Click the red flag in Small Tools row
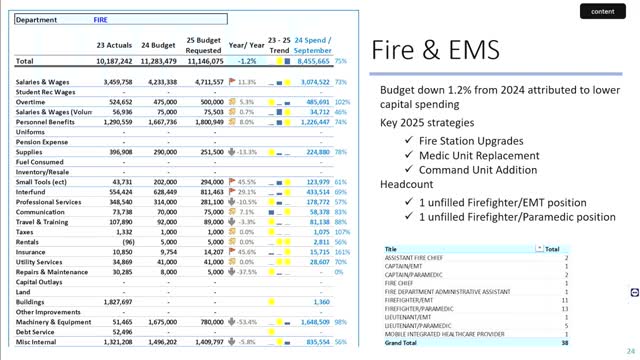640x360 pixels. 232,182
